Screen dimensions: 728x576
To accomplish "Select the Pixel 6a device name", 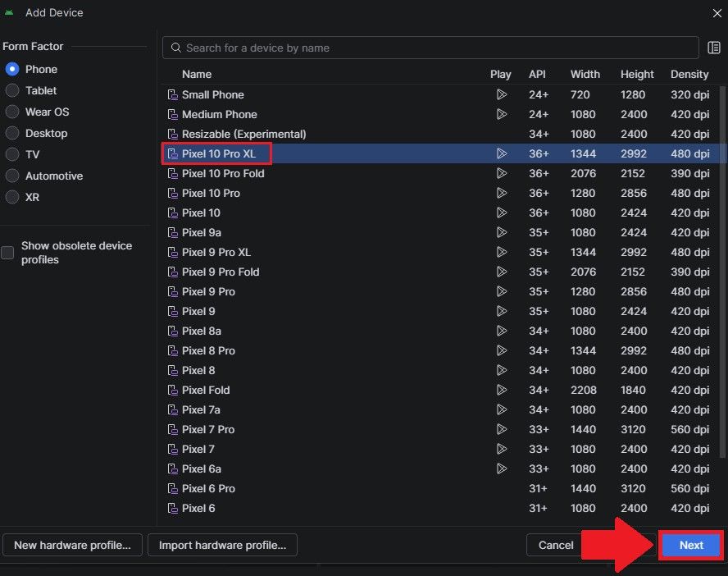I will 202,469.
